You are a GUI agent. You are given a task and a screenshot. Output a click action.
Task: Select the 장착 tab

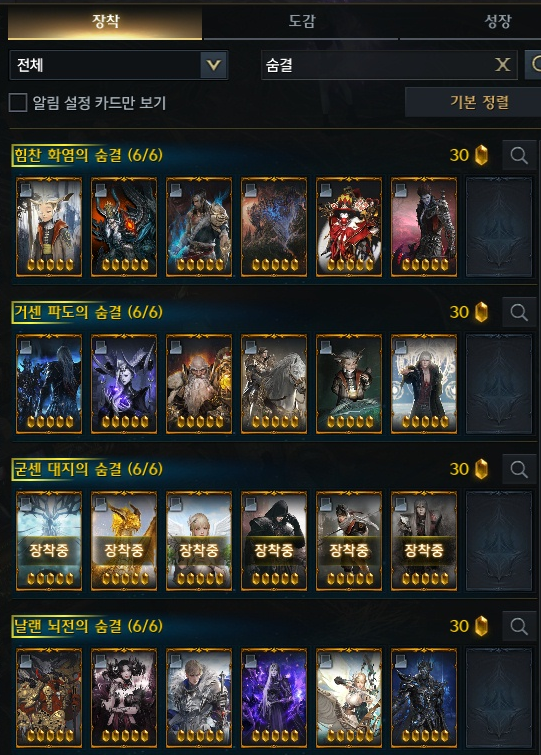105,20
